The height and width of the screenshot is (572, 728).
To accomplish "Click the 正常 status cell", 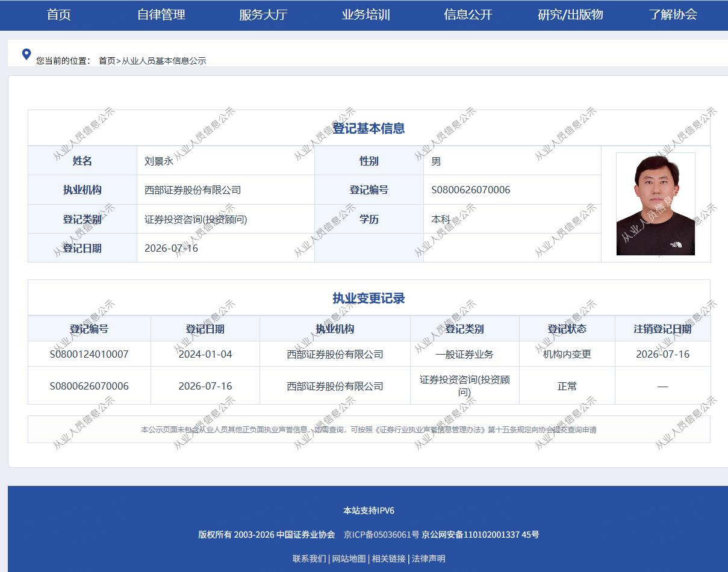I will [567, 386].
